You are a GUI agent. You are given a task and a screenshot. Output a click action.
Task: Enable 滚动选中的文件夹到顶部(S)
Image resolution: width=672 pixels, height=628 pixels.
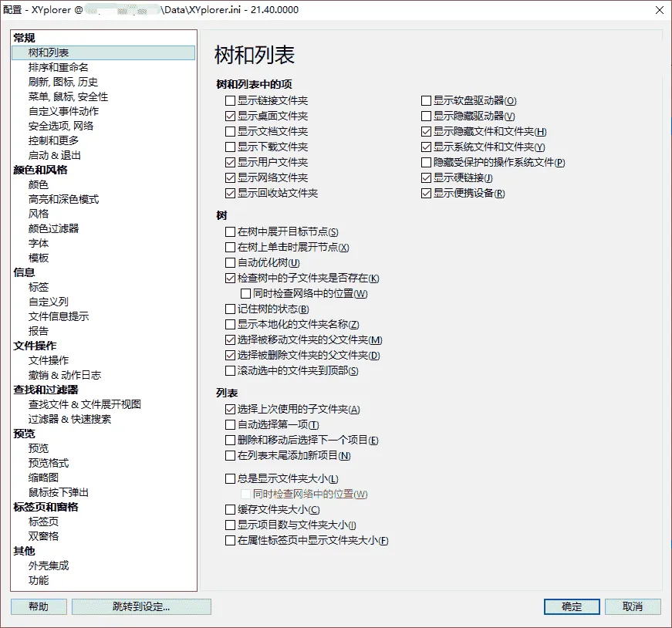click(x=230, y=371)
